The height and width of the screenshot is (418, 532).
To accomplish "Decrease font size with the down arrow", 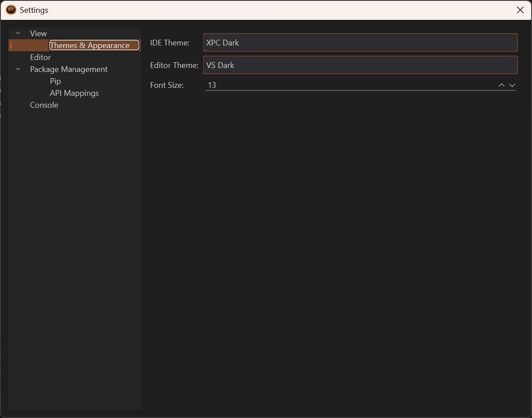I will point(512,85).
